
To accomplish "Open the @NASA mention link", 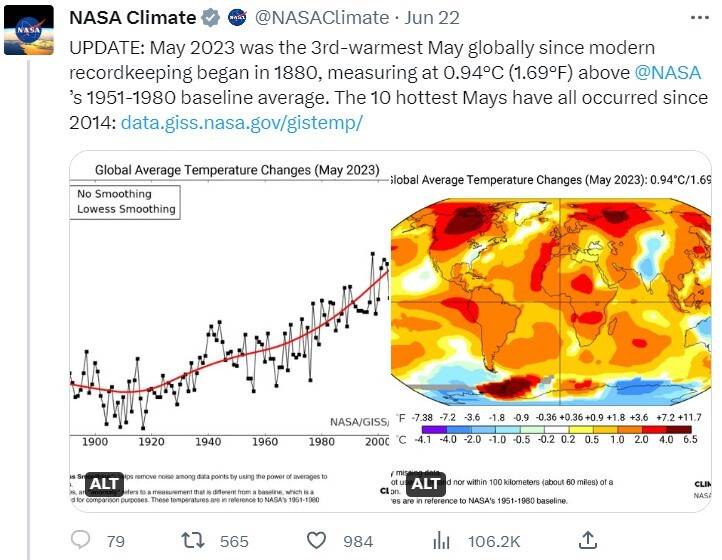I will pos(669,72).
